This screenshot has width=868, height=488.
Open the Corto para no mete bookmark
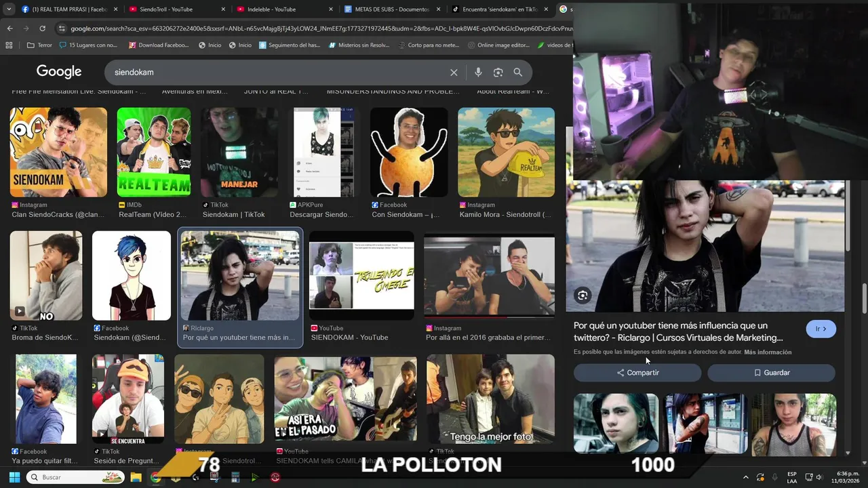click(x=429, y=45)
